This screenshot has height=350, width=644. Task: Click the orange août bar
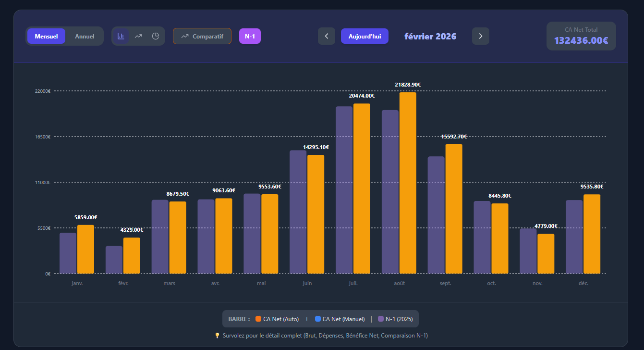coord(408,183)
